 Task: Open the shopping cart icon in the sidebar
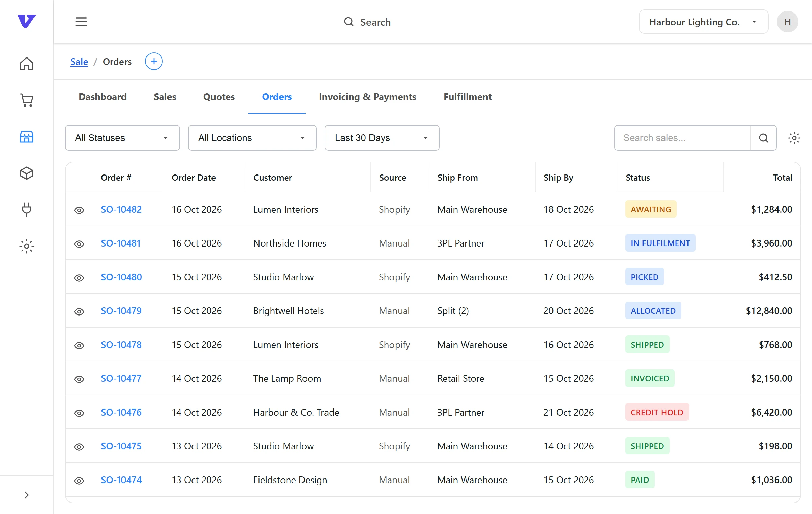point(27,100)
